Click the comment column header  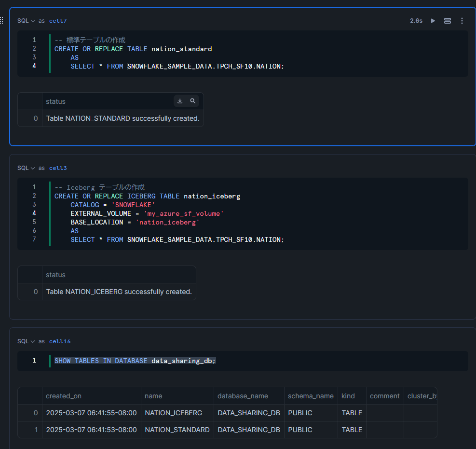(x=385, y=396)
